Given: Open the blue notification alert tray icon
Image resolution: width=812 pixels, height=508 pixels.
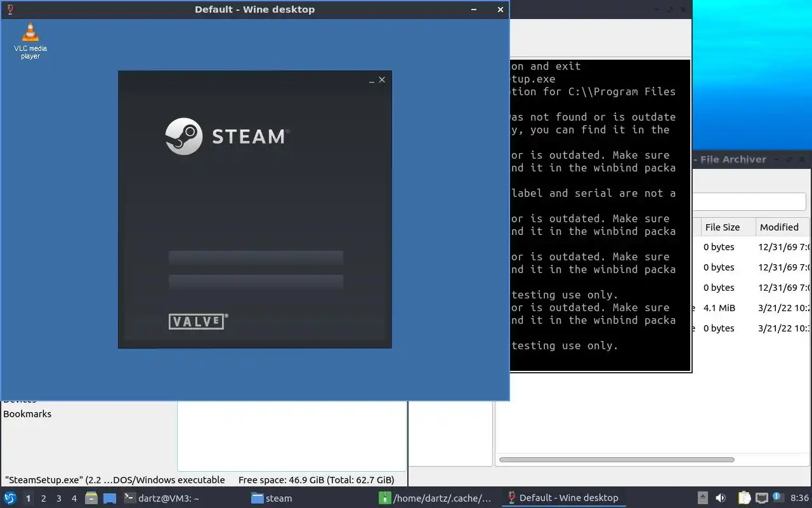Looking at the screenshot, I should (x=778, y=498).
